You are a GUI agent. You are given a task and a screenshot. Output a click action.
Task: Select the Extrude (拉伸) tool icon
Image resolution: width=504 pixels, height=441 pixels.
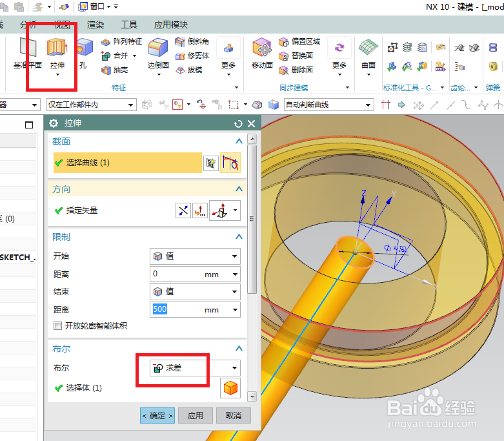coord(57,48)
